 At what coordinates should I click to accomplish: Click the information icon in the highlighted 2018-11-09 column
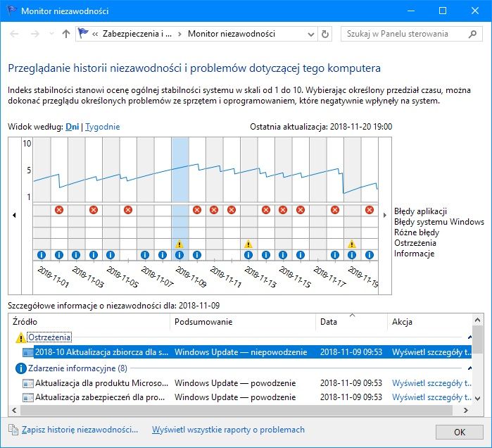click(179, 255)
